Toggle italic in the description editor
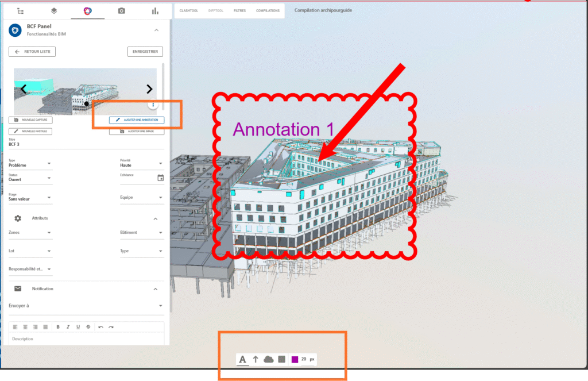588x381 pixels. (68, 327)
